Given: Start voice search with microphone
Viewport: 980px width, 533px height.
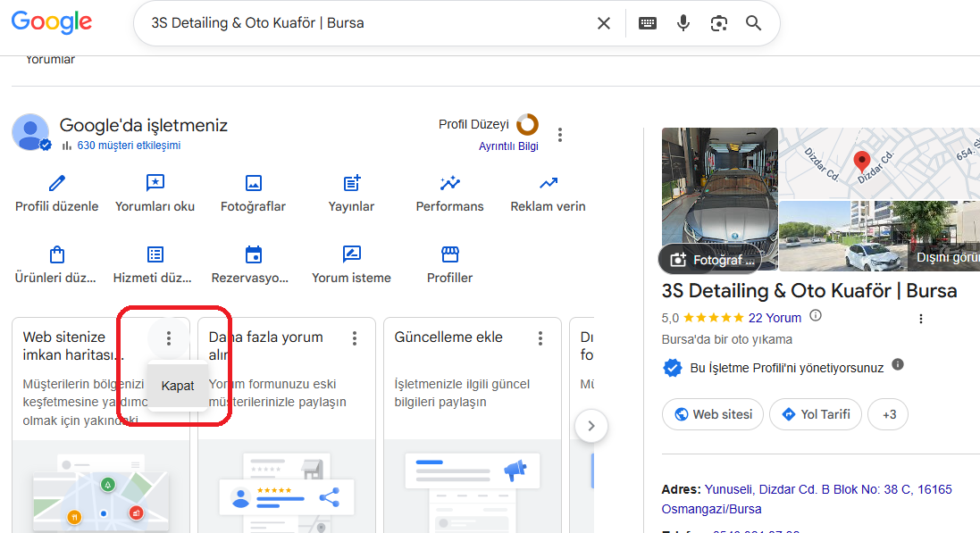Looking at the screenshot, I should pyautogui.click(x=683, y=23).
